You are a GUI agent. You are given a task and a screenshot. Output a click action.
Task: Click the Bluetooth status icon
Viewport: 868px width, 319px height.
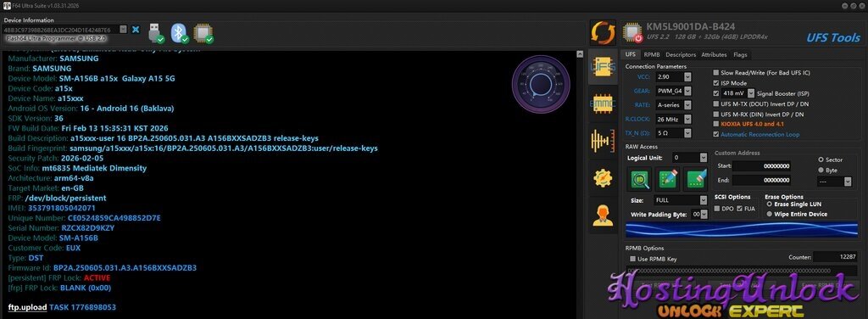coord(180,33)
